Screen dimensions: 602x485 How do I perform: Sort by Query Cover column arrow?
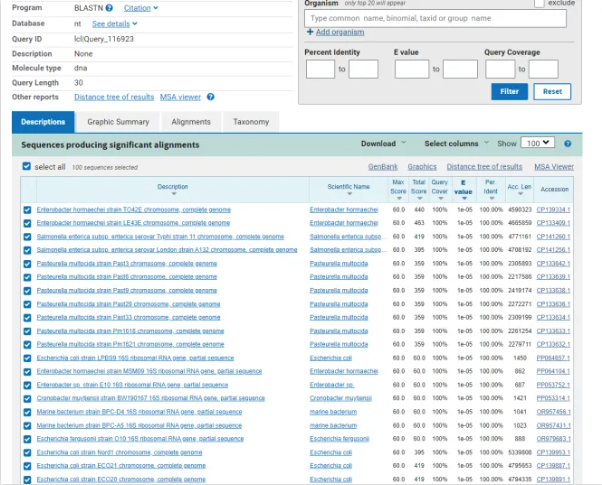coord(440,199)
